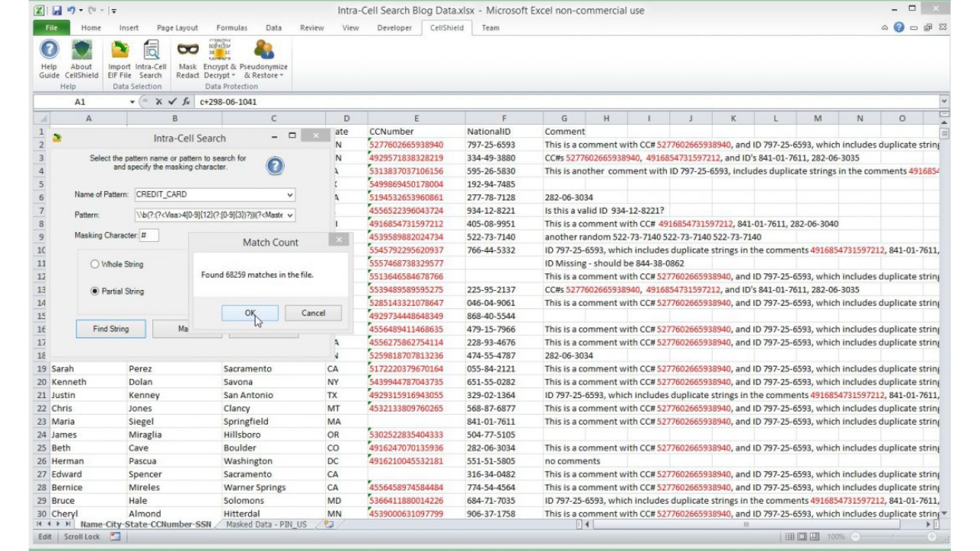Viewport: 980px width, 551px height.
Task: Select the Whole String option
Action: (95, 264)
